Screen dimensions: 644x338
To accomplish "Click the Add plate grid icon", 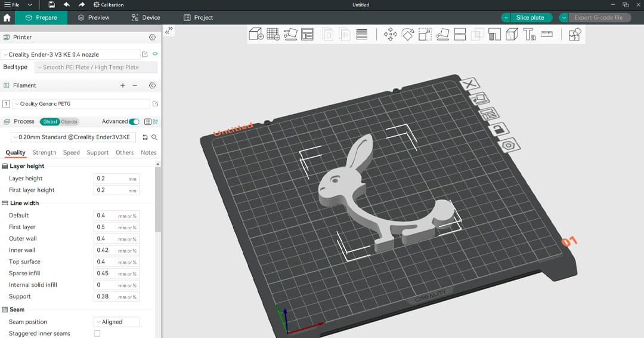I will click(x=273, y=35).
